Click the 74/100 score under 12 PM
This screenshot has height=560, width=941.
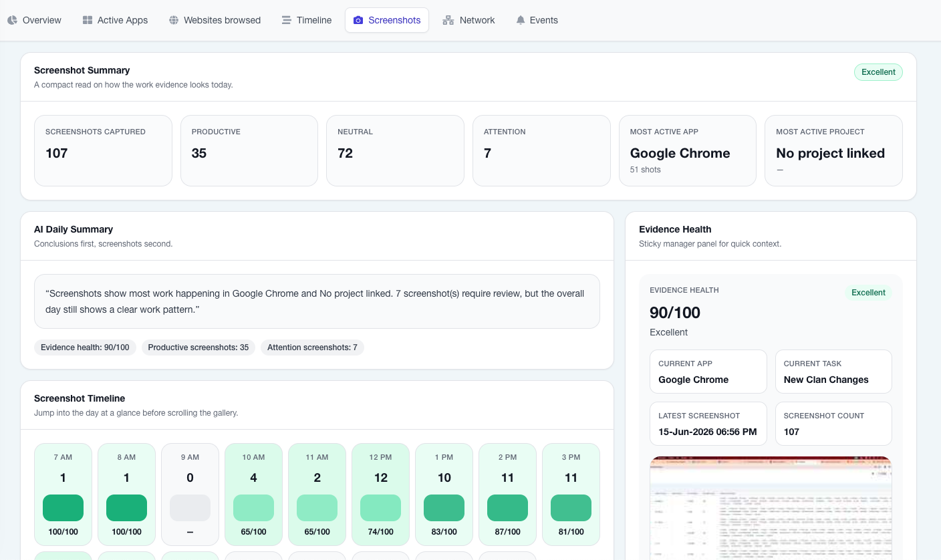tap(380, 532)
